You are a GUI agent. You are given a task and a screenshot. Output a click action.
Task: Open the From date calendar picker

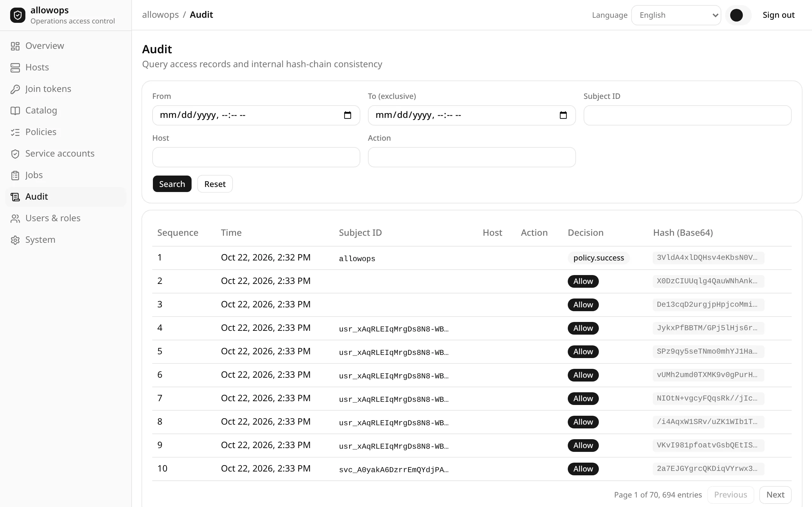[x=347, y=115]
